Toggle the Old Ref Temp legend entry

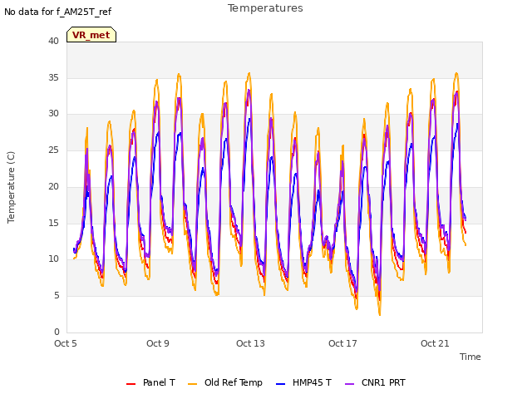point(225,382)
